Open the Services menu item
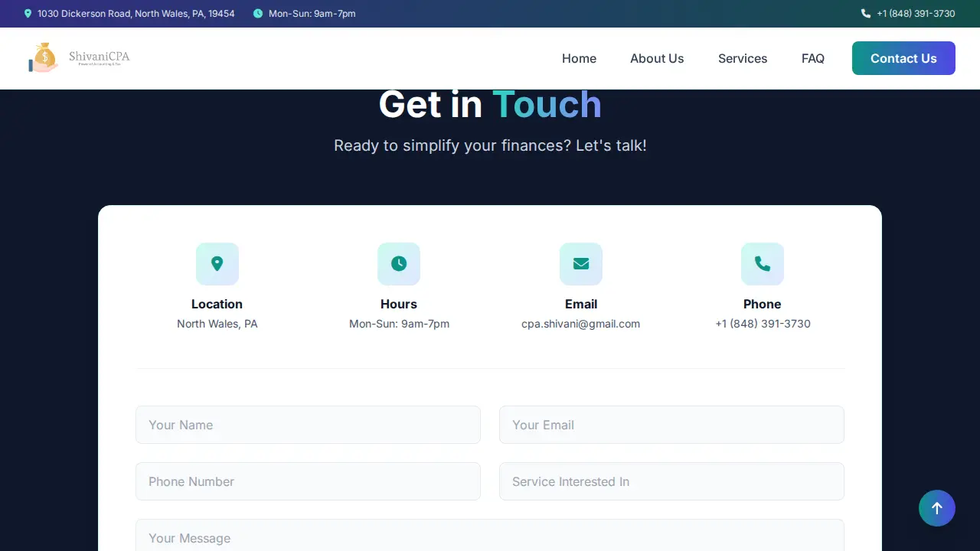Viewport: 980px width, 551px height. 743,58
